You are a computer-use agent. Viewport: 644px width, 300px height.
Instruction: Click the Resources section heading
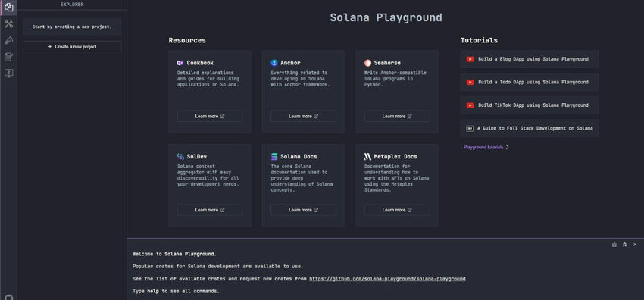(x=187, y=40)
